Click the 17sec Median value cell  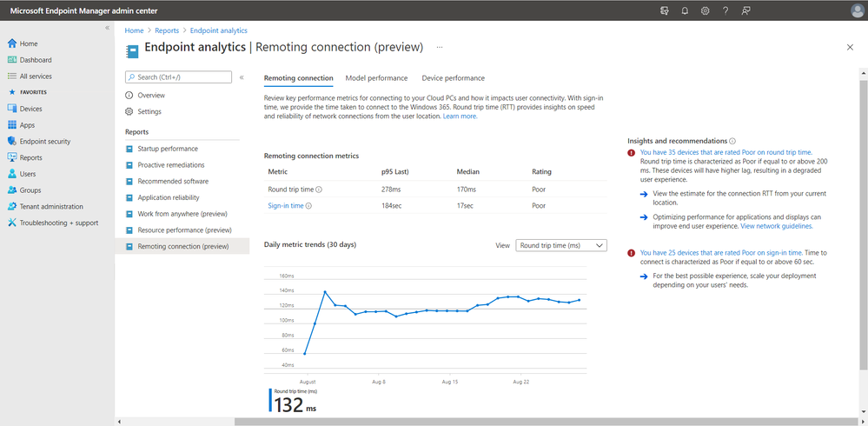[x=466, y=205]
